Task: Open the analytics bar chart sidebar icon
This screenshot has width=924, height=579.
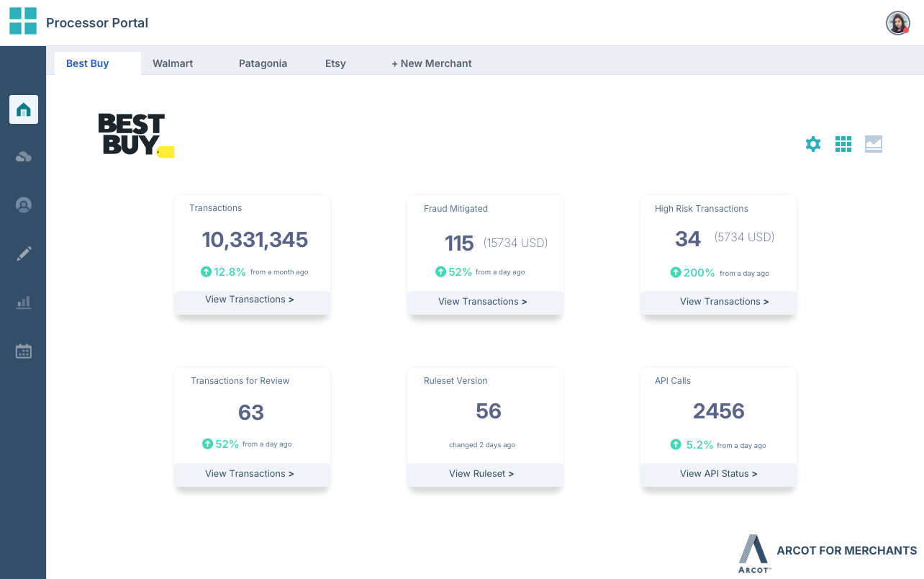Action: point(24,302)
